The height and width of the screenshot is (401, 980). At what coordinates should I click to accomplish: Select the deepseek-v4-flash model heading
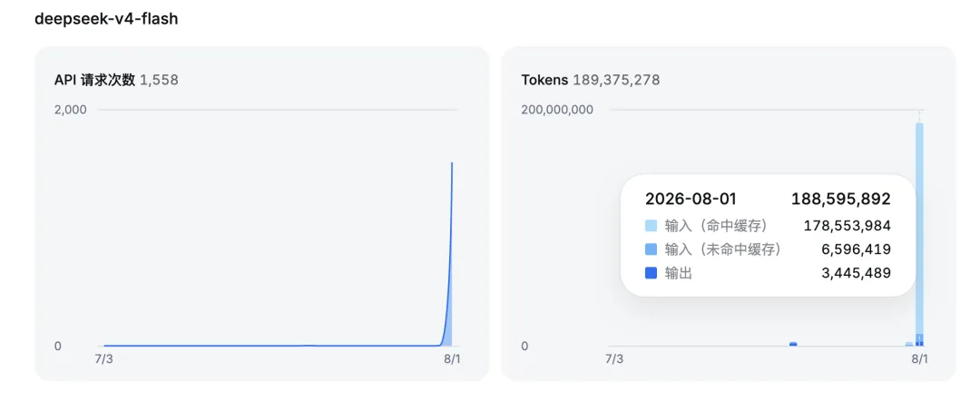tap(106, 19)
